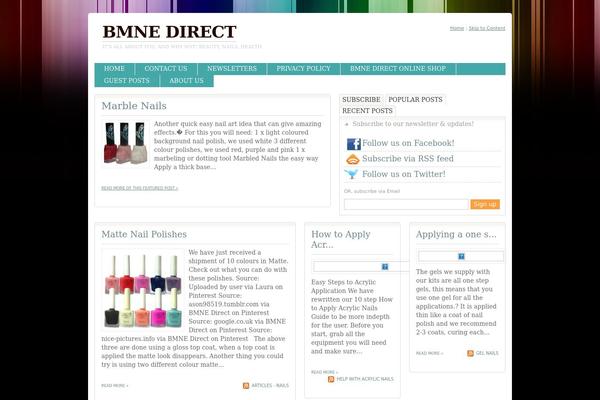Click the orange Sign up button
This screenshot has width=600, height=400.
click(x=485, y=204)
